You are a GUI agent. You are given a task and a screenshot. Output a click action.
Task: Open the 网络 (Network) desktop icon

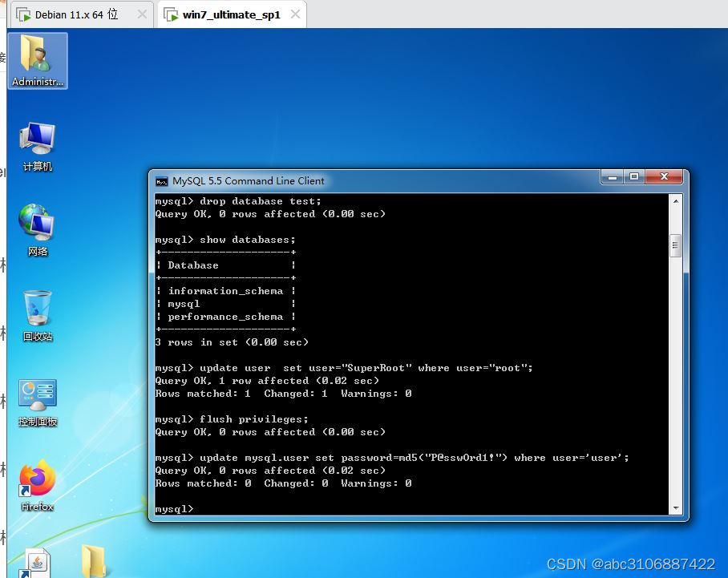point(38,231)
